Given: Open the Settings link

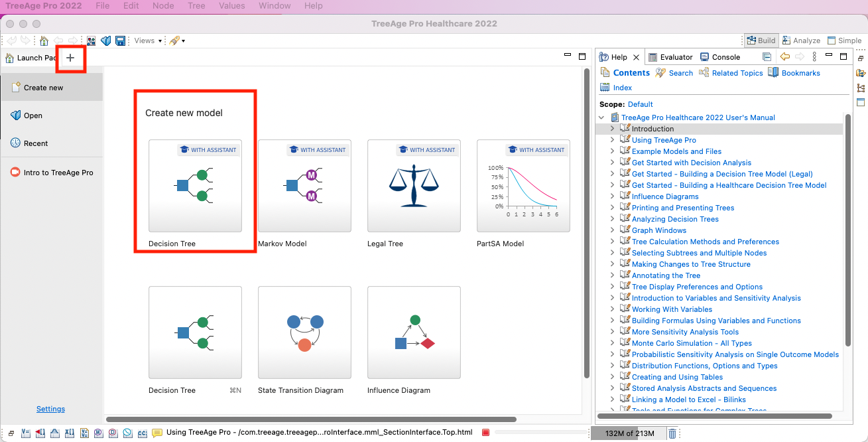Looking at the screenshot, I should [x=50, y=409].
